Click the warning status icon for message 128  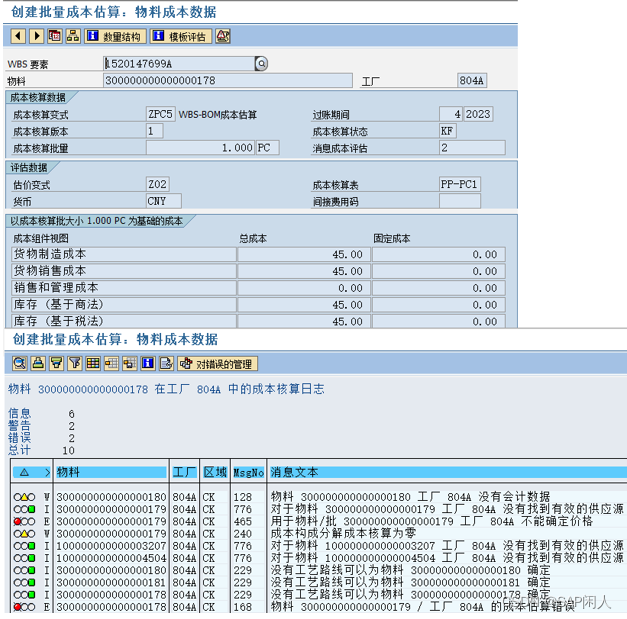tap(24, 497)
